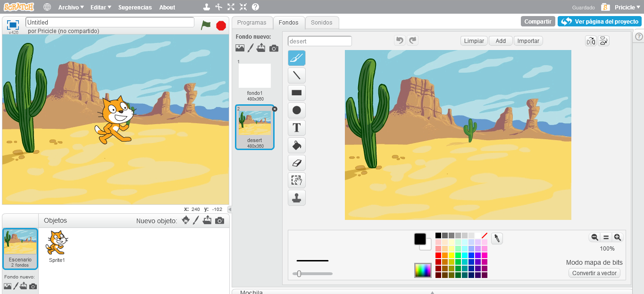Select the rectangle tool
The width and height of the screenshot is (644, 294).
[297, 93]
